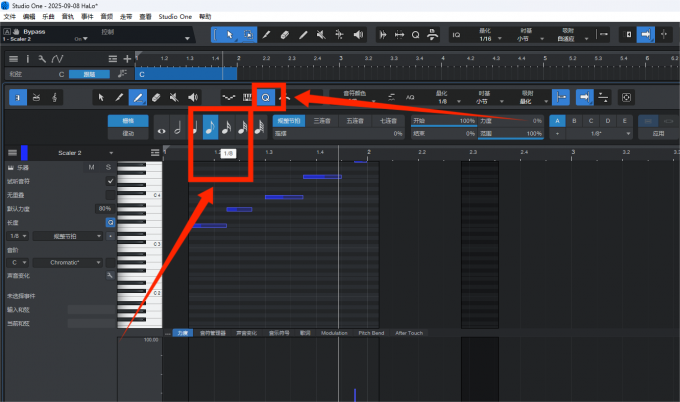Click the blue track color swatch
The image size is (680, 402).
(25, 153)
